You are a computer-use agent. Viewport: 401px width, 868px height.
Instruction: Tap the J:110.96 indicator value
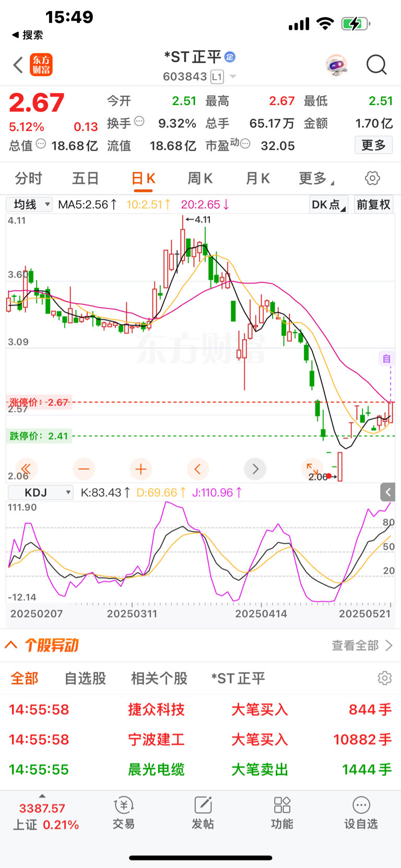coord(217,492)
